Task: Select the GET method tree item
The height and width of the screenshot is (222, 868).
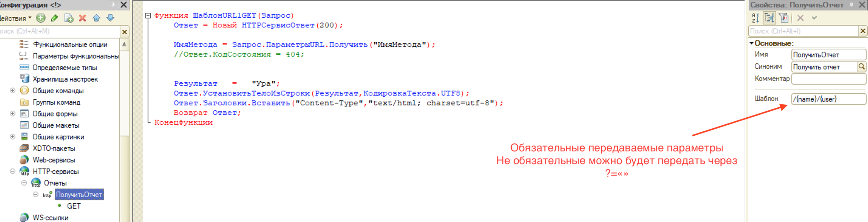Action: click(74, 206)
